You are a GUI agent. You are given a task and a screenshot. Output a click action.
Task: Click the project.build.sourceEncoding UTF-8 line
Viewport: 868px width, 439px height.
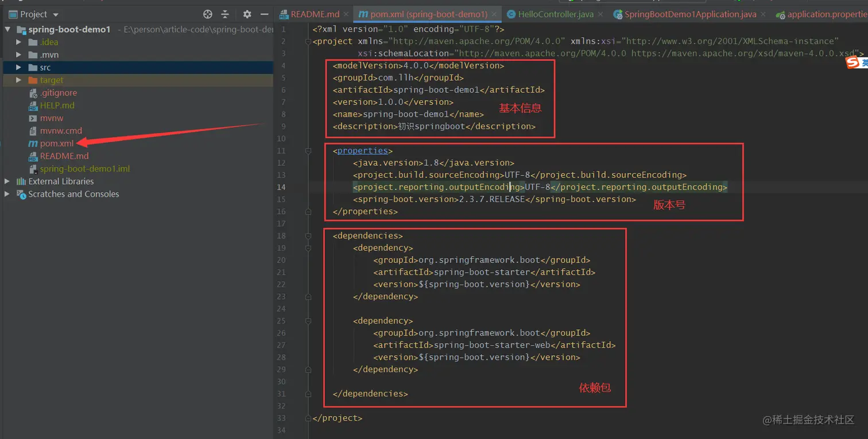520,175
